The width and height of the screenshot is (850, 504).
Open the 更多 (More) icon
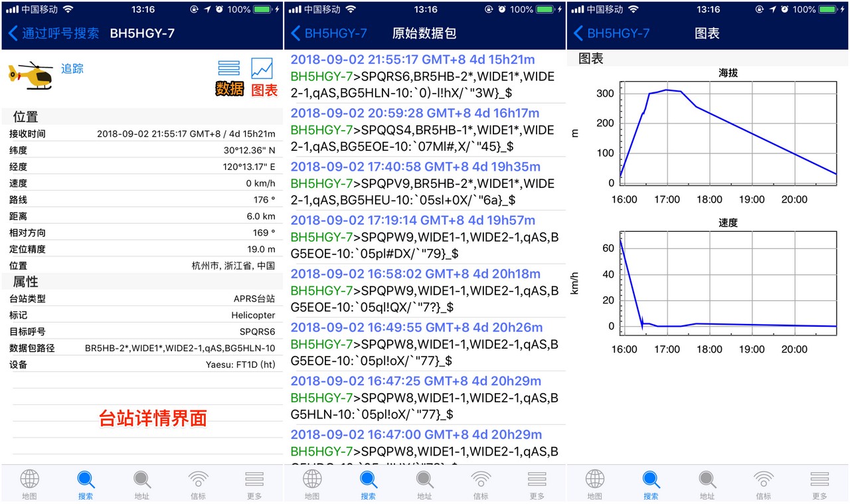tap(254, 481)
